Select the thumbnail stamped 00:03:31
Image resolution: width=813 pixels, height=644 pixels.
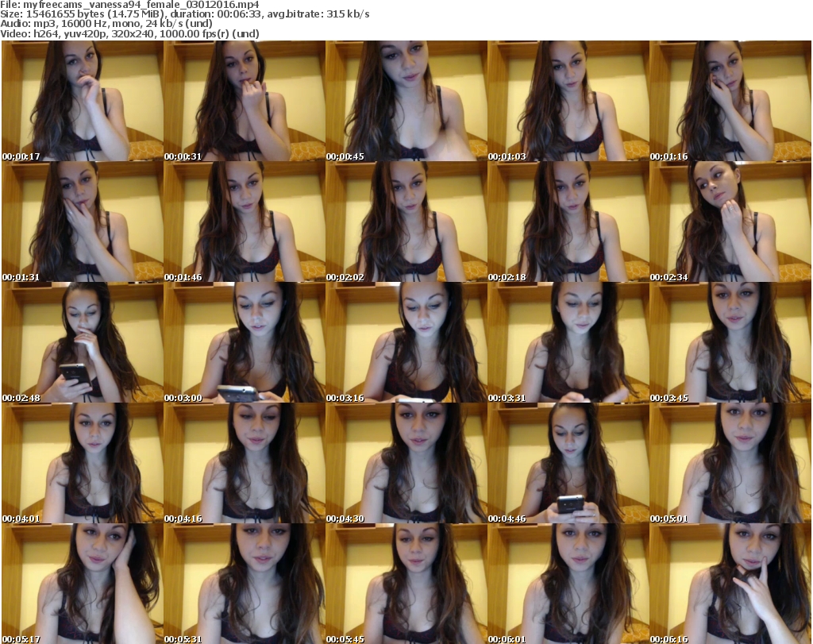tap(568, 343)
